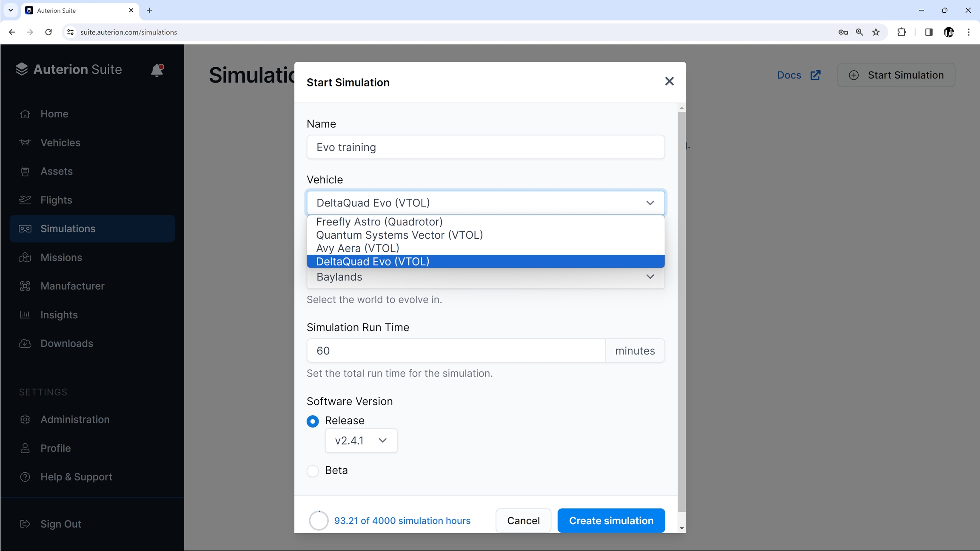This screenshot has height=551, width=980.
Task: Choose Quantum Systems Vector (VTOL) option
Action: (399, 235)
